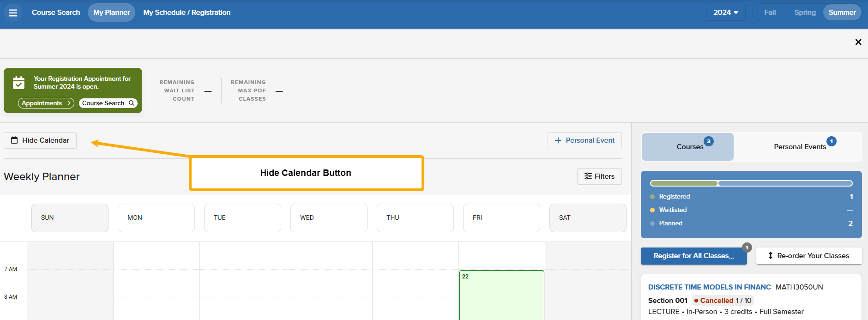The height and width of the screenshot is (320, 868).
Task: Select the Summer term
Action: (x=842, y=12)
